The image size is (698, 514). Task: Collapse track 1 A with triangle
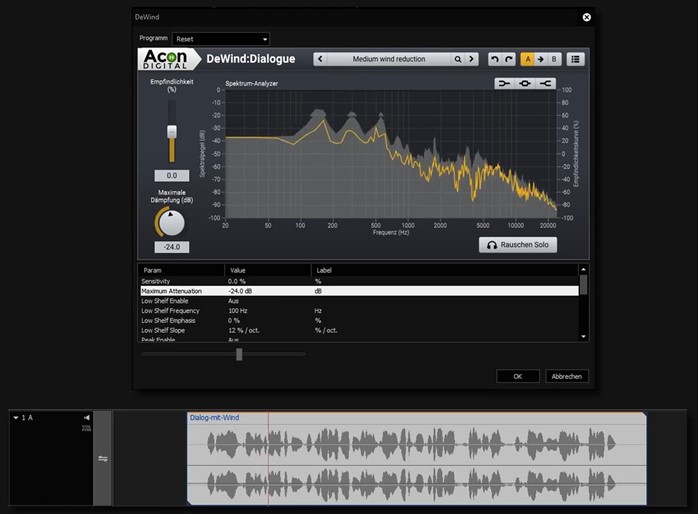pyautogui.click(x=16, y=418)
